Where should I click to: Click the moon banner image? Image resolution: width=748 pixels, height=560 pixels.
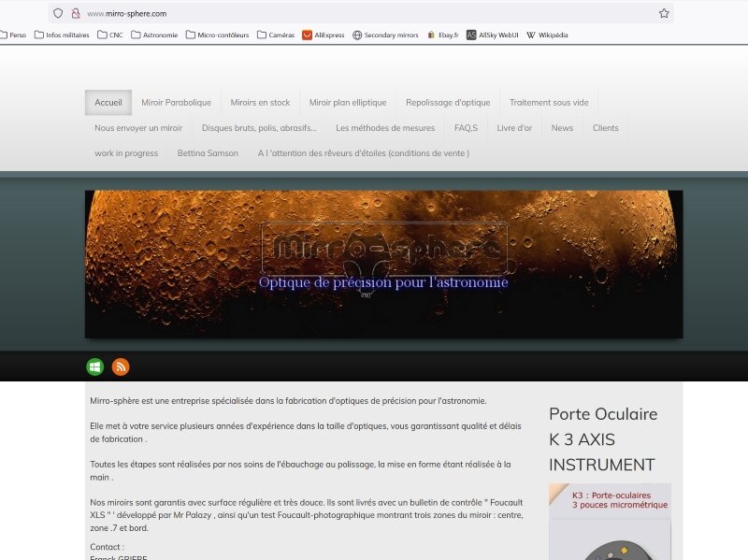(x=383, y=265)
